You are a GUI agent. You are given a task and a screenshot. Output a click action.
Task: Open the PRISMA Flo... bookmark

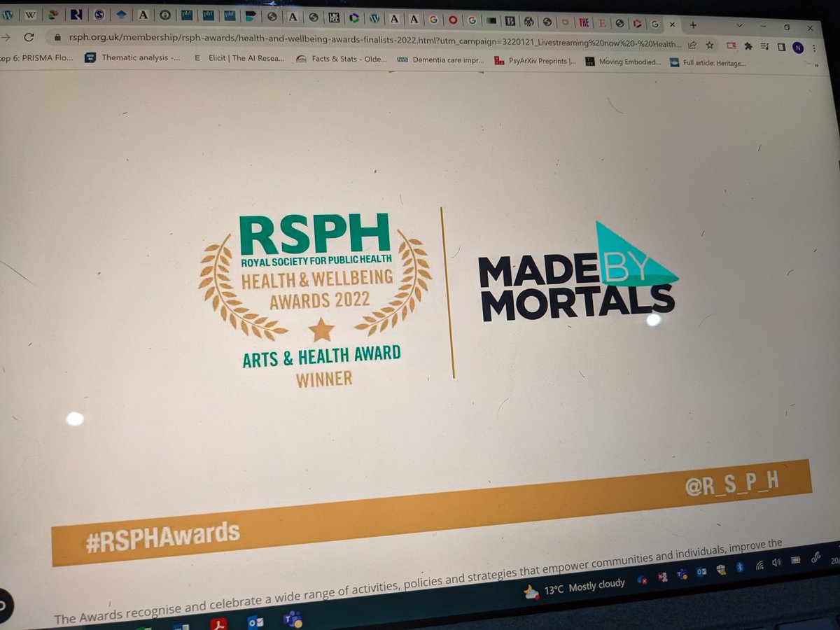[x=35, y=57]
